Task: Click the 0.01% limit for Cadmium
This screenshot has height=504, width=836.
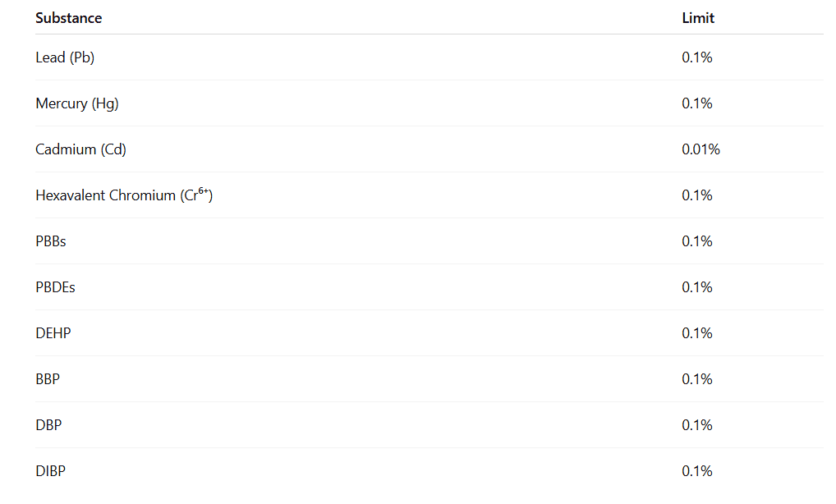Action: (700, 149)
